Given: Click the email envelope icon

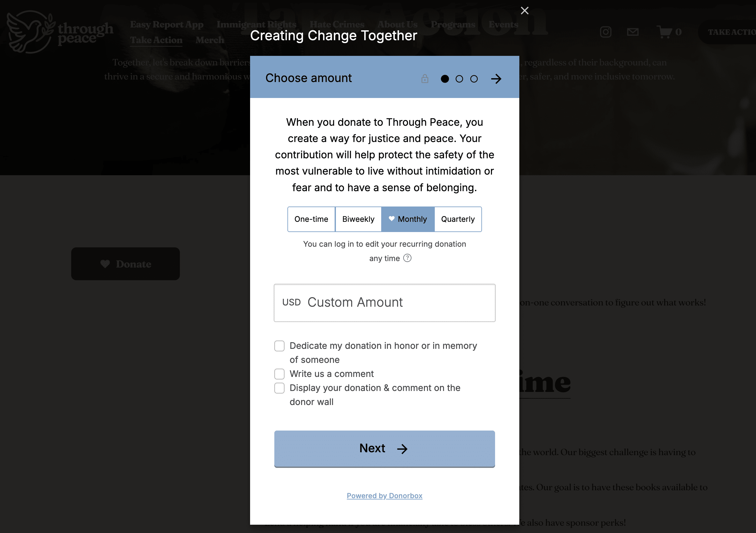Looking at the screenshot, I should [x=633, y=32].
